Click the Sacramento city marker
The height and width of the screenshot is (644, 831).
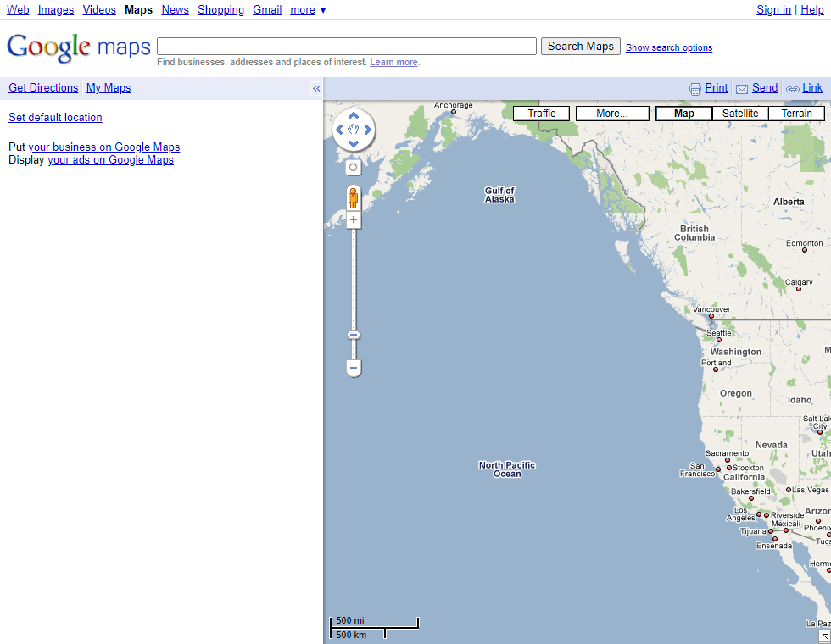tap(728, 460)
